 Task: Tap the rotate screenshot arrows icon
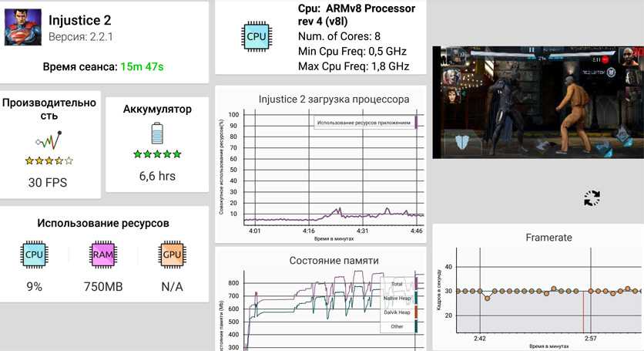(x=592, y=198)
